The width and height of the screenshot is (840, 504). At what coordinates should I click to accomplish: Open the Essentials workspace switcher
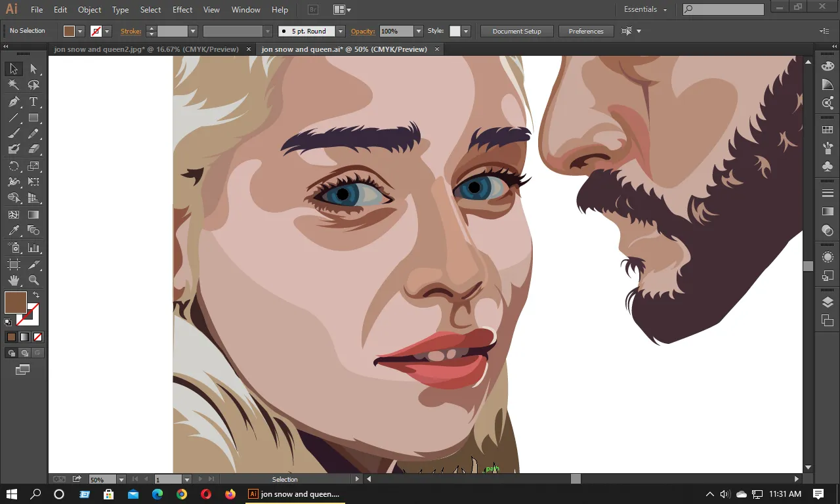645,10
